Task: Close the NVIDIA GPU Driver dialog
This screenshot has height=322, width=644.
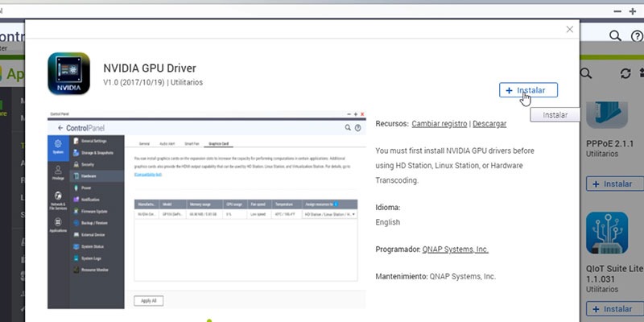Action: point(570,30)
